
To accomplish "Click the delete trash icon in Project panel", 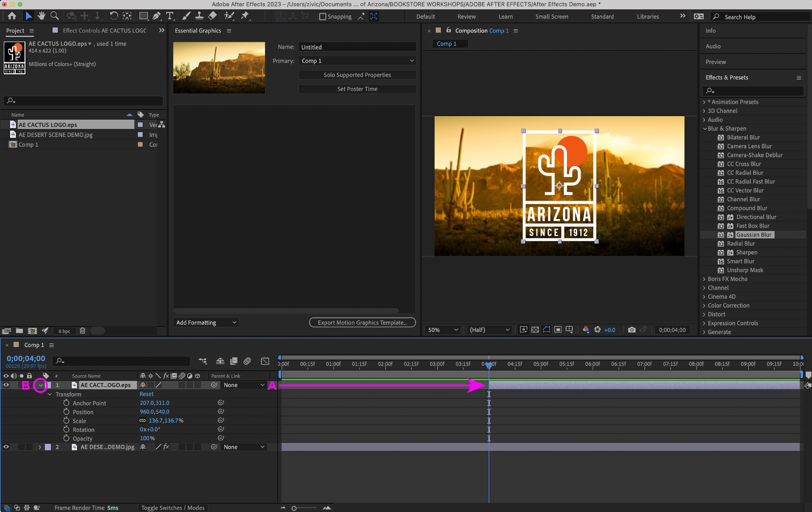I will pos(83,331).
